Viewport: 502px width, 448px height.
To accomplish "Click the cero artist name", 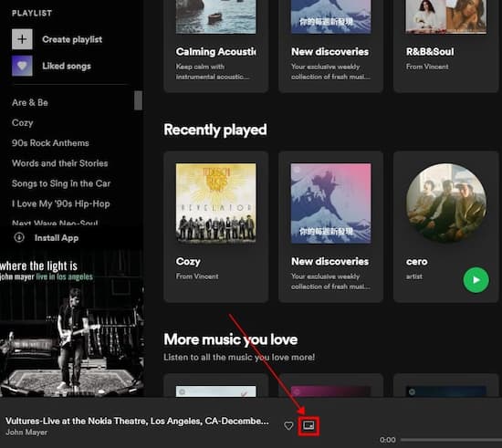I will (x=416, y=262).
